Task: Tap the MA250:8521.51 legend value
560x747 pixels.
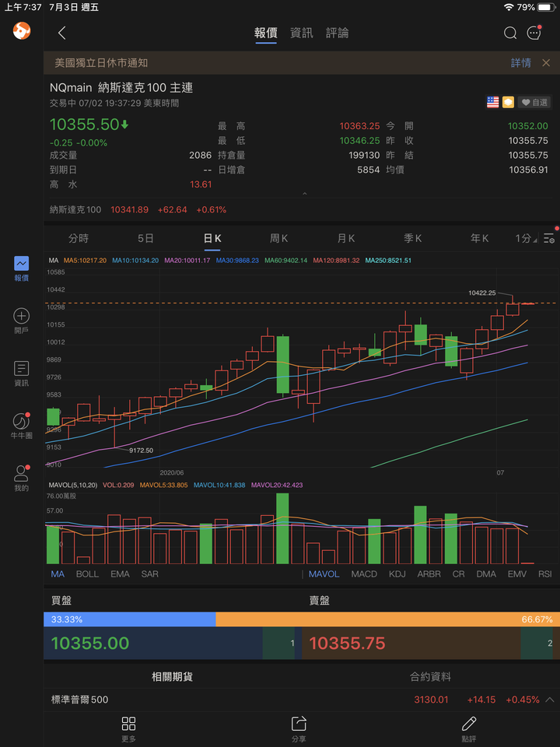Action: [388, 261]
